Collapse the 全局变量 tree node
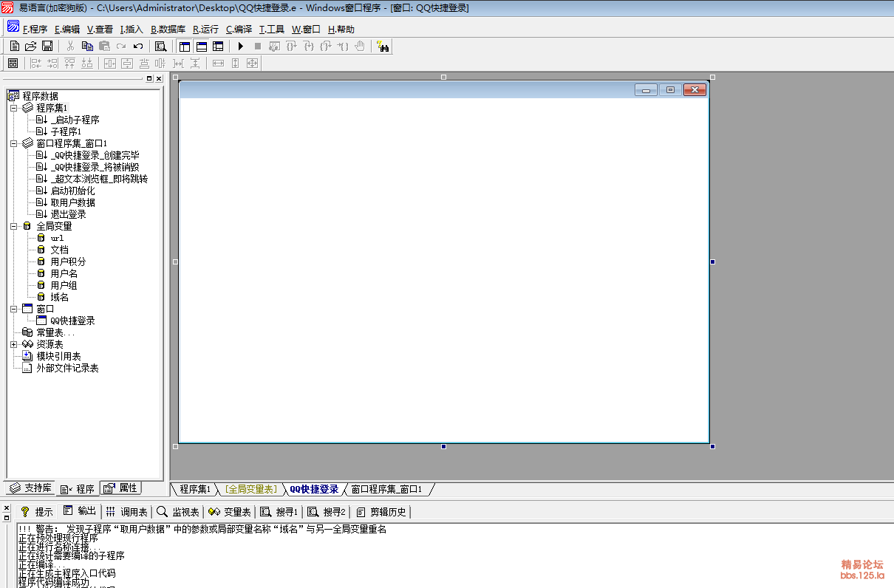 pos(13,226)
